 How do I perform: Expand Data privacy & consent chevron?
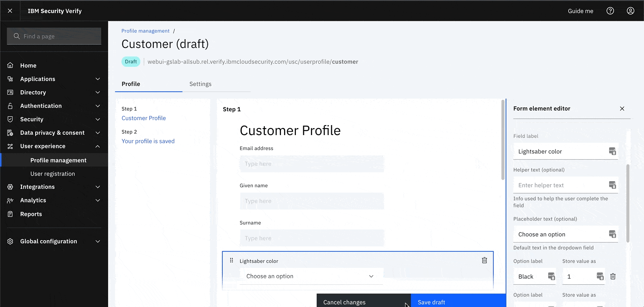(98, 132)
